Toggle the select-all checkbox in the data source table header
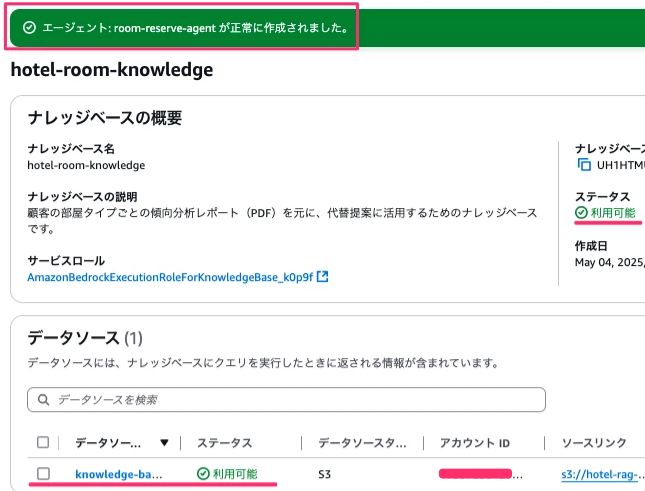The width and height of the screenshot is (645, 491). (x=43, y=442)
